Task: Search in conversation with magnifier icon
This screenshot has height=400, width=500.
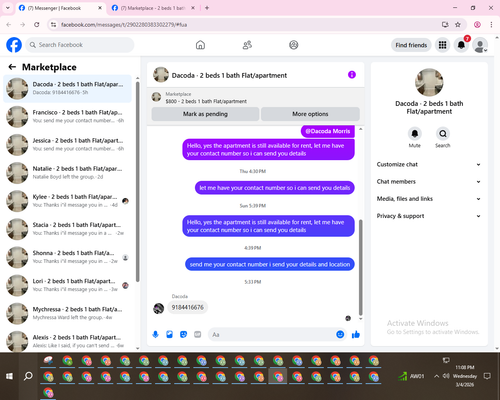Action: pos(443,134)
